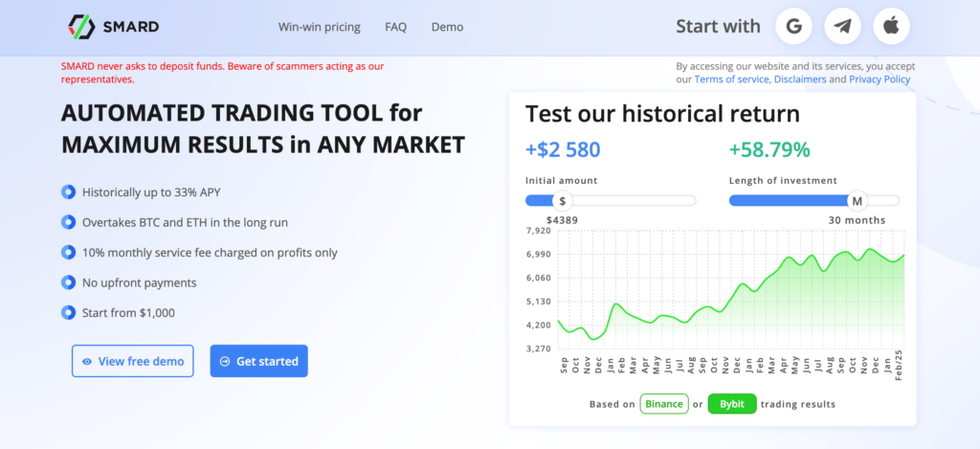Viewport: 980px width, 449px height.
Task: Click the Start from $1,000 text
Action: [128, 313]
